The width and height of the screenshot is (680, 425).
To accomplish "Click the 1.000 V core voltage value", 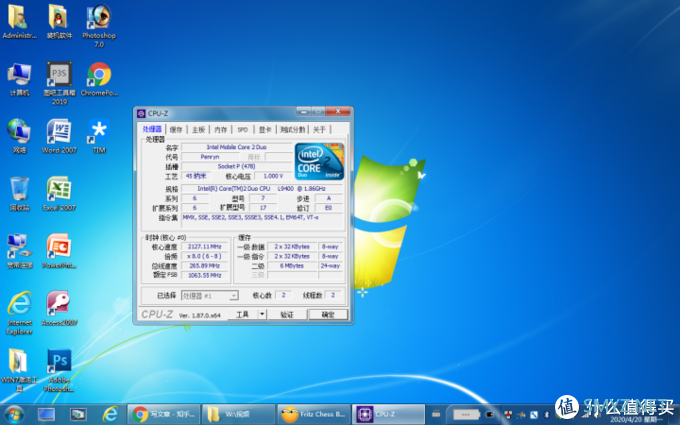I will [x=273, y=176].
